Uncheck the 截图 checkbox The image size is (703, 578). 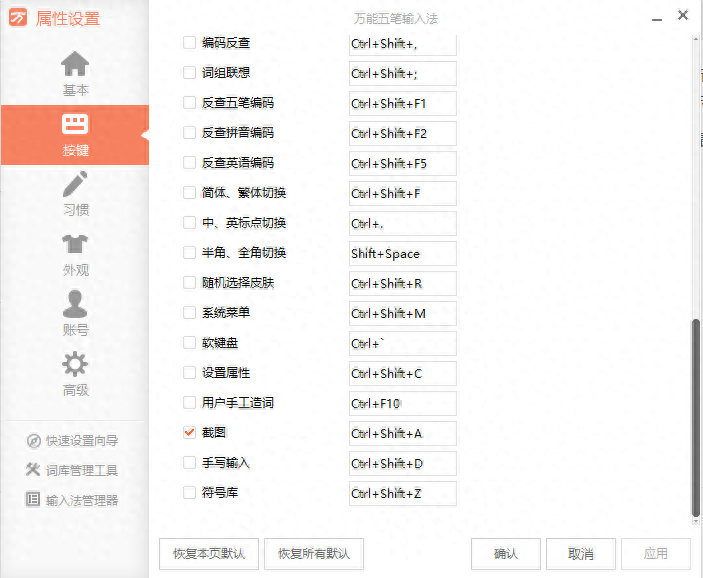189,433
